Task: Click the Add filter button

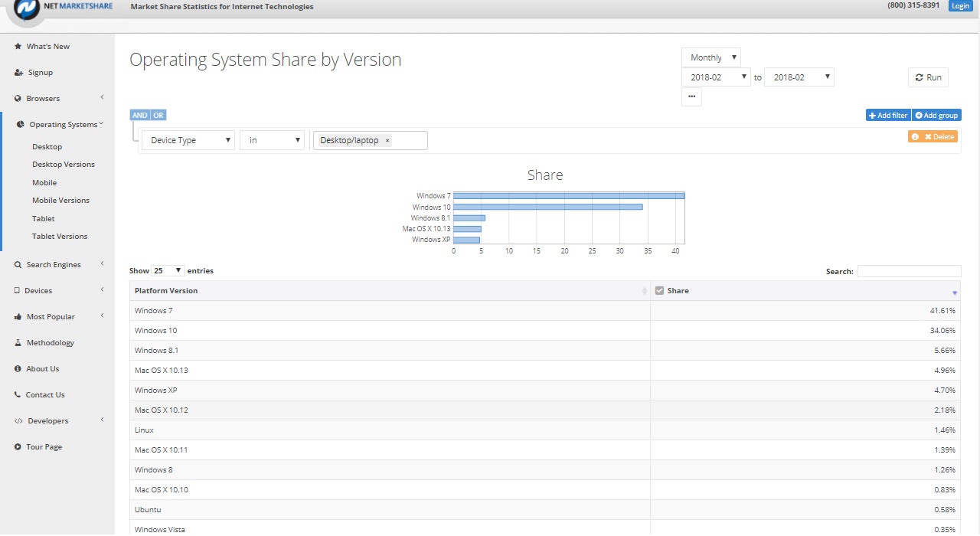Action: pyautogui.click(x=888, y=116)
